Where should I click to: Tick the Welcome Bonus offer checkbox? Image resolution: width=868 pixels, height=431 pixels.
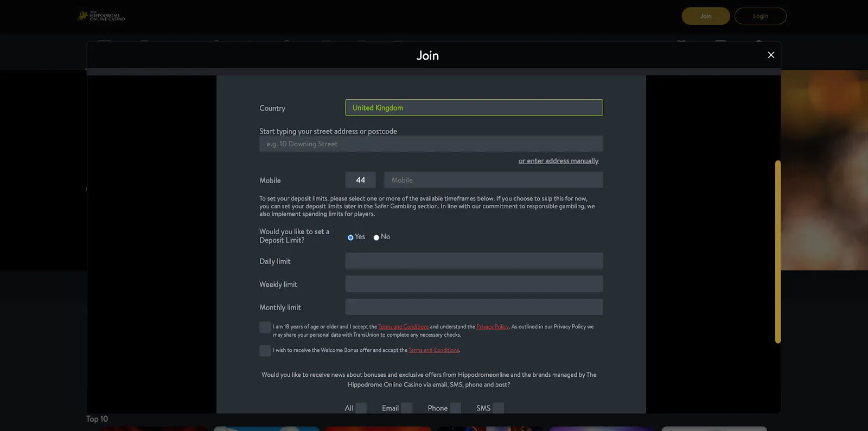point(265,350)
